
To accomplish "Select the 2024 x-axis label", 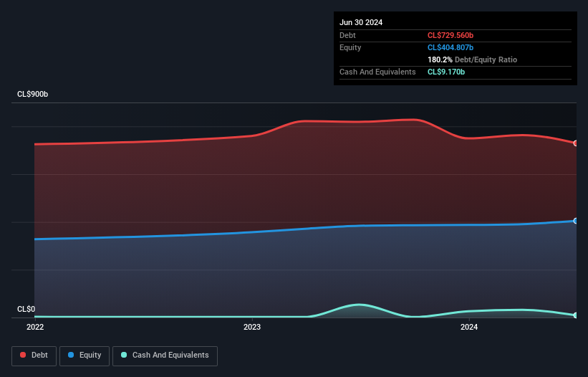I will (x=469, y=327).
